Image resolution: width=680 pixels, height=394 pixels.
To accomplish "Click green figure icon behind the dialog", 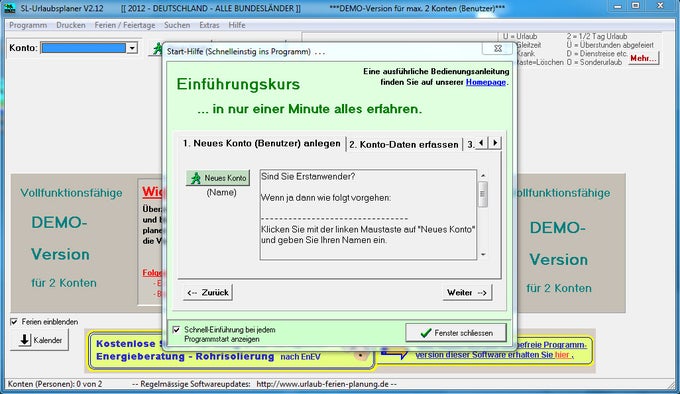I will point(157,49).
